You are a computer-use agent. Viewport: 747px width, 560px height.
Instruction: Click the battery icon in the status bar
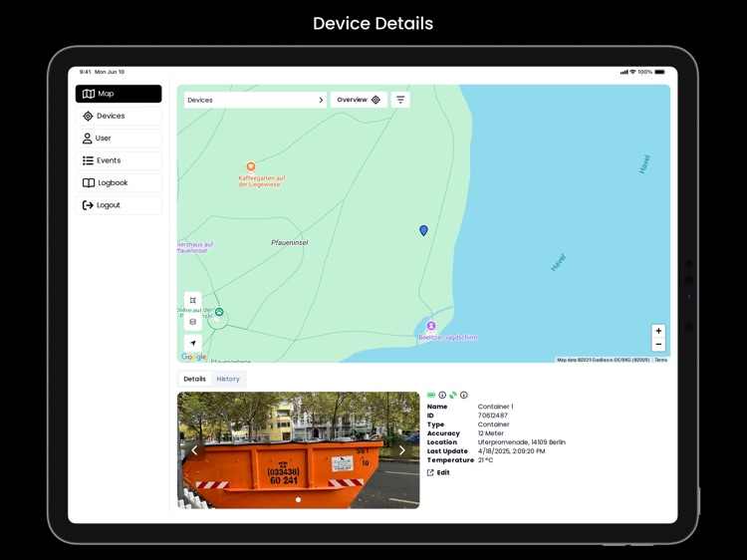pos(659,72)
